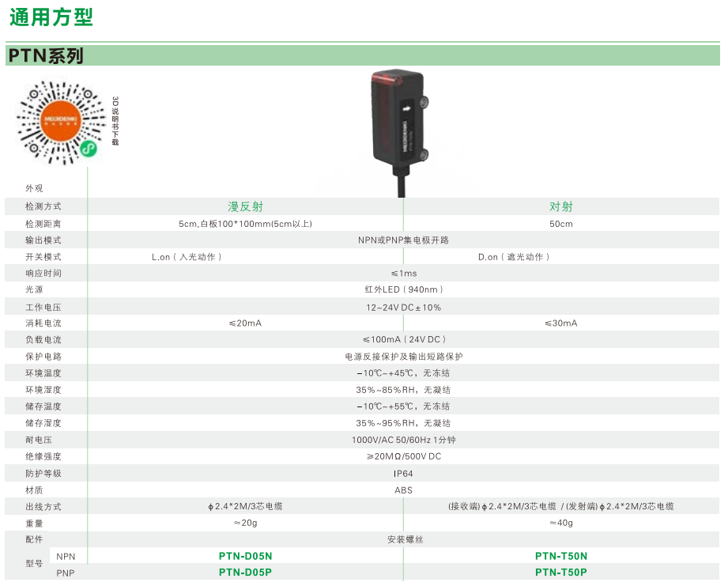The height and width of the screenshot is (586, 728).
Task: Click the green mini-program badge on the QR code
Action: [x=90, y=149]
